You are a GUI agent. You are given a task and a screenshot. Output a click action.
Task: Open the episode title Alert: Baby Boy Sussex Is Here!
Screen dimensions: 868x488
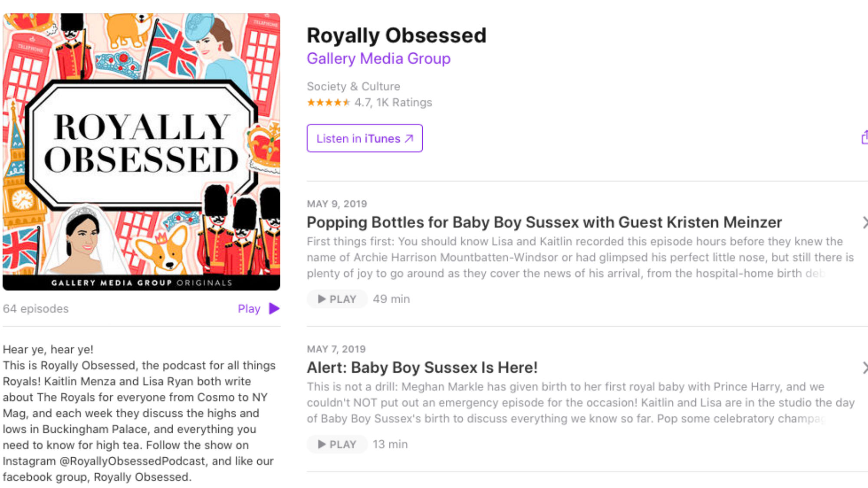tap(422, 368)
